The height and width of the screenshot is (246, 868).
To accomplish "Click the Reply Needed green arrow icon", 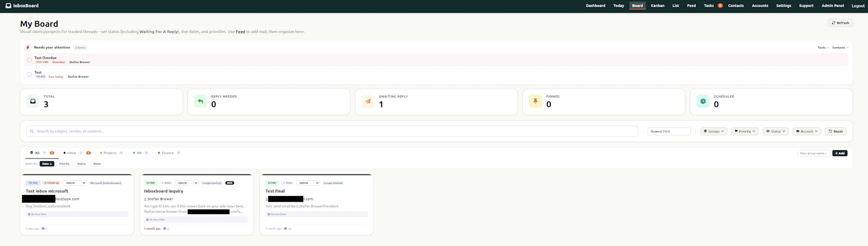I will (x=200, y=101).
